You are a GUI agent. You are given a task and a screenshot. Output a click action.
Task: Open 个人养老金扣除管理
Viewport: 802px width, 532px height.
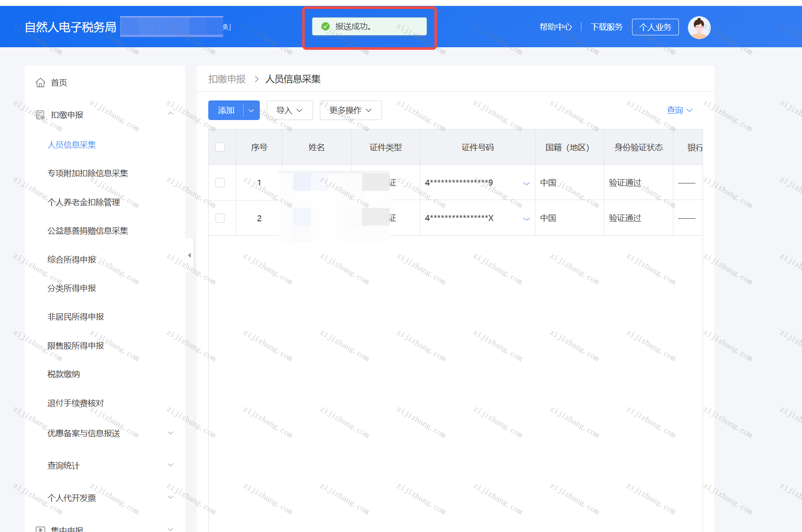(83, 202)
